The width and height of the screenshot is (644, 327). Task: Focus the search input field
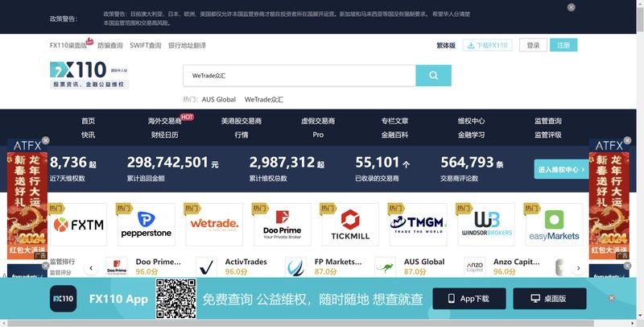299,76
